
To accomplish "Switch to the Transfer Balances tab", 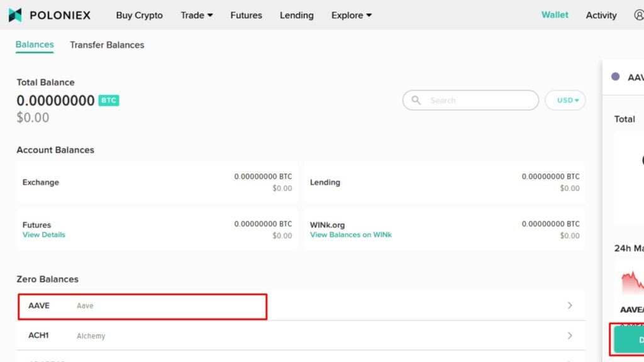I will pos(107,45).
